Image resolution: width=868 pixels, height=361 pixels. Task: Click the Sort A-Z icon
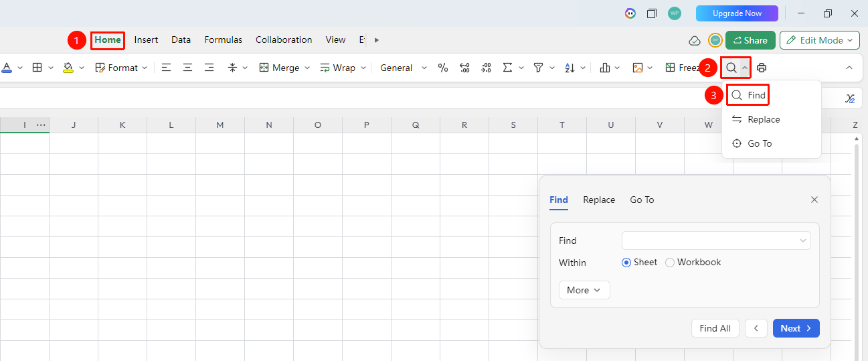point(570,68)
